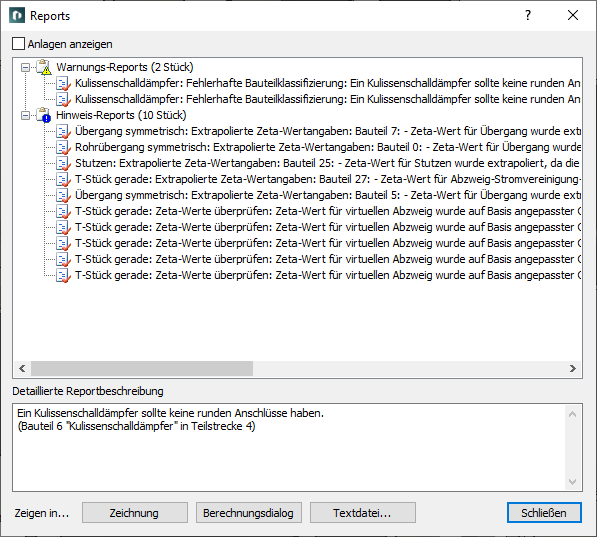
Task: Export reports via Textdatei... button
Action: [x=362, y=513]
